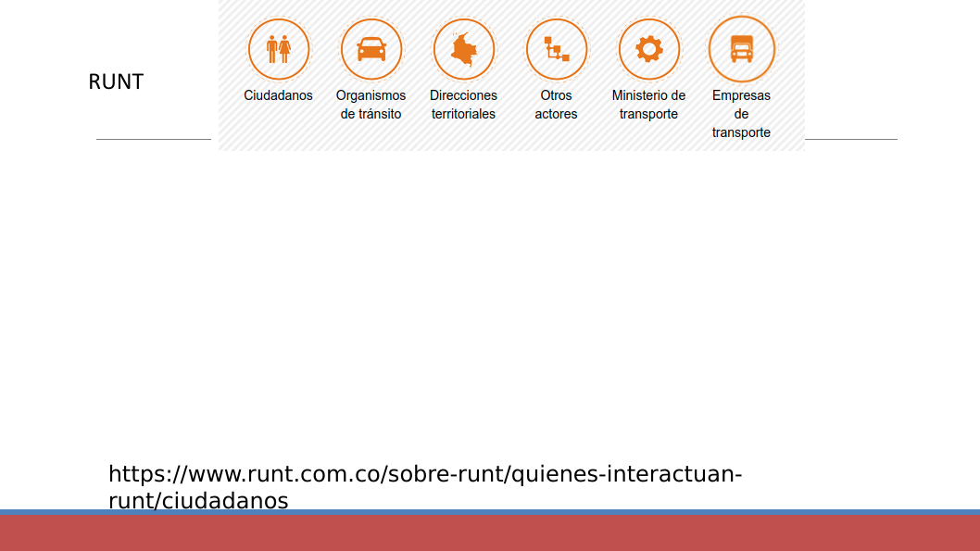This screenshot has height=551, width=980.
Task: Click the Otros actores diagram icon
Action: [557, 49]
